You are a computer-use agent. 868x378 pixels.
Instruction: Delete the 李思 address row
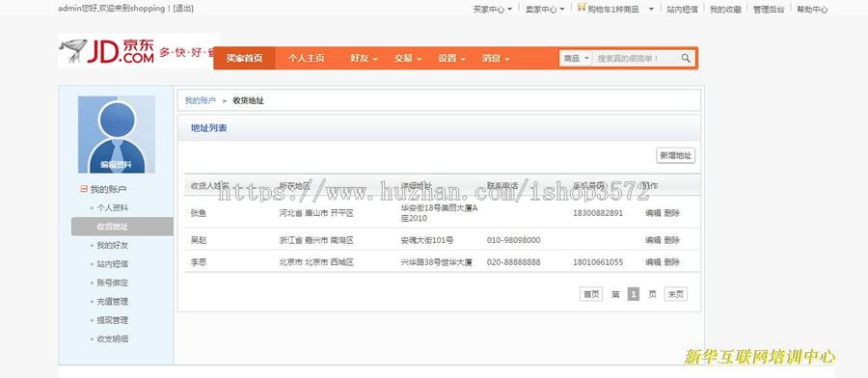point(672,262)
